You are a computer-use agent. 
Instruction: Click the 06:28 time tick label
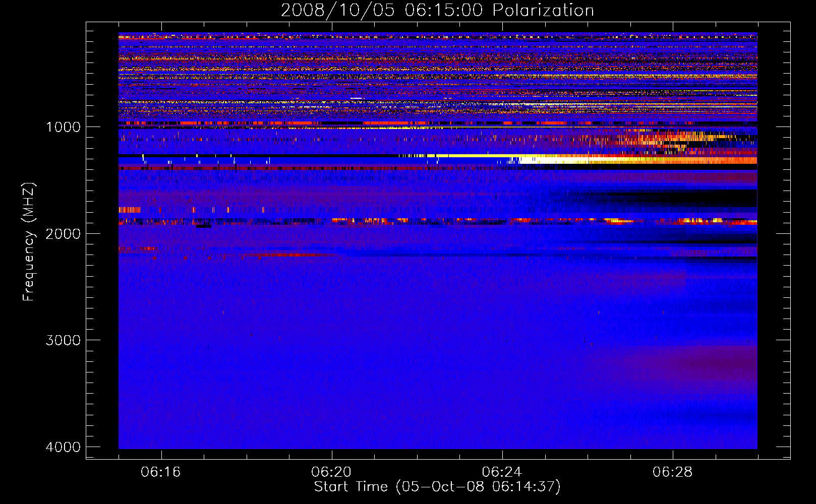(672, 472)
